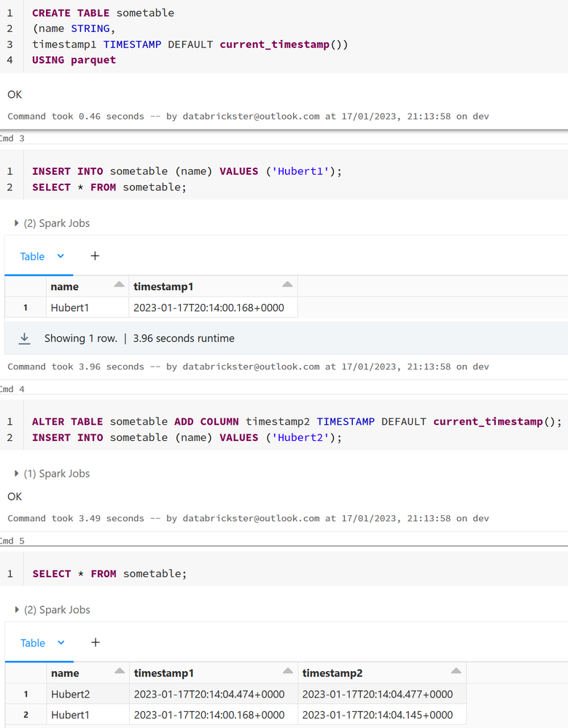The image size is (568, 728).
Task: Sort last table by timestamp2 arrow
Action: pyautogui.click(x=456, y=670)
